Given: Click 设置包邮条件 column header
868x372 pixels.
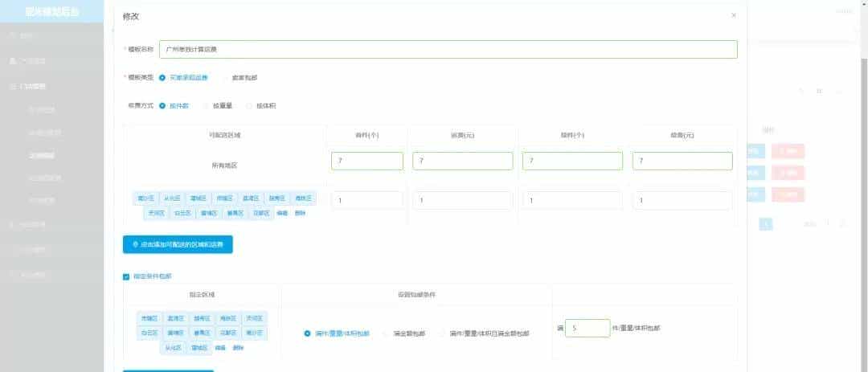Looking at the screenshot, I should 417,295.
